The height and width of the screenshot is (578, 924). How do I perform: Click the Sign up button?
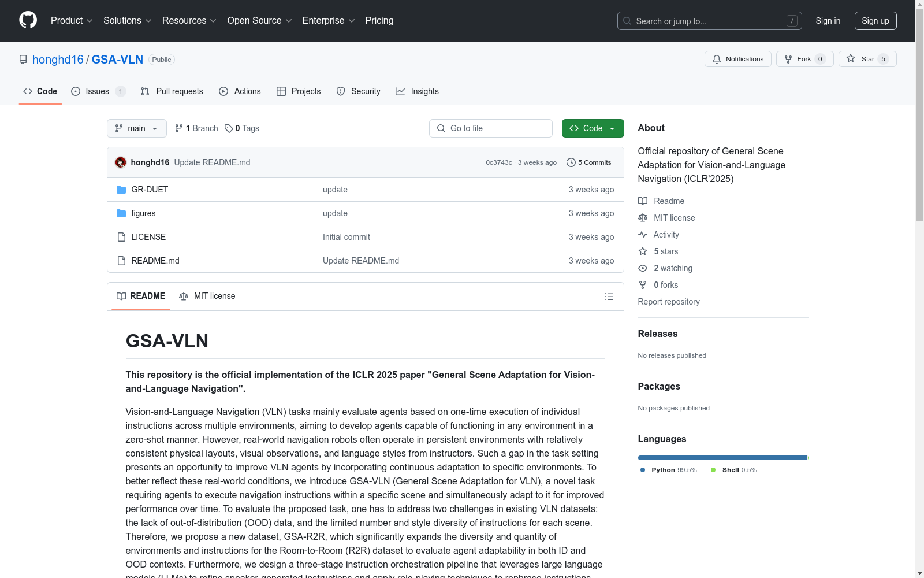pyautogui.click(x=875, y=21)
